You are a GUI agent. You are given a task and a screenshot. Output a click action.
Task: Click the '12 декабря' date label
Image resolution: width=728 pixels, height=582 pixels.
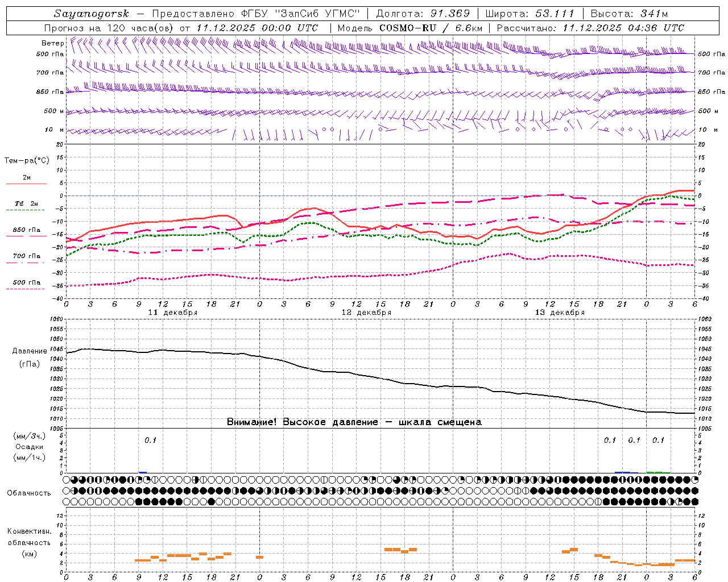coord(366,313)
